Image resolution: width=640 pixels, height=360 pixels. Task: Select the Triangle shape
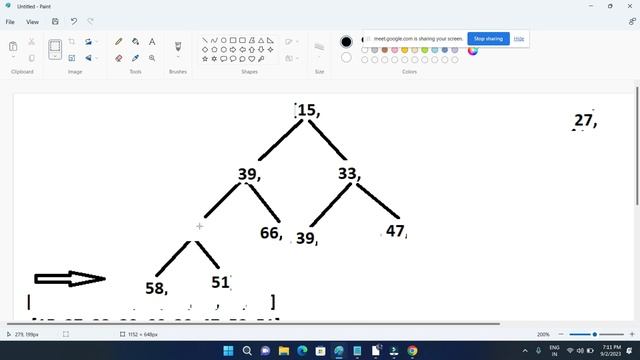coord(261,40)
